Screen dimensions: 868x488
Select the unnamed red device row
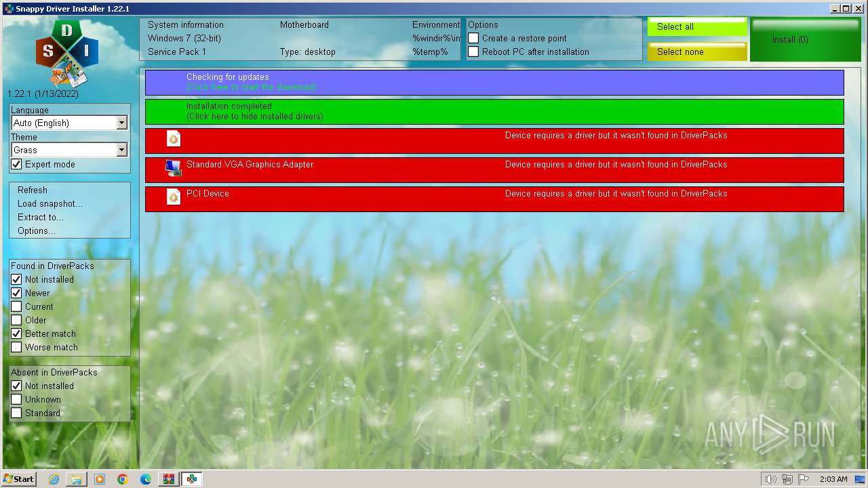(494, 141)
